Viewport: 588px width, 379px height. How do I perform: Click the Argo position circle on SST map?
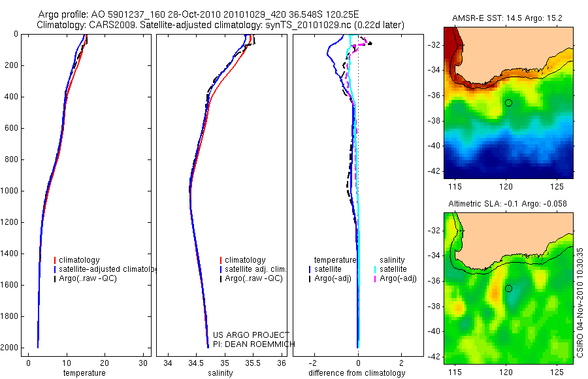point(508,103)
